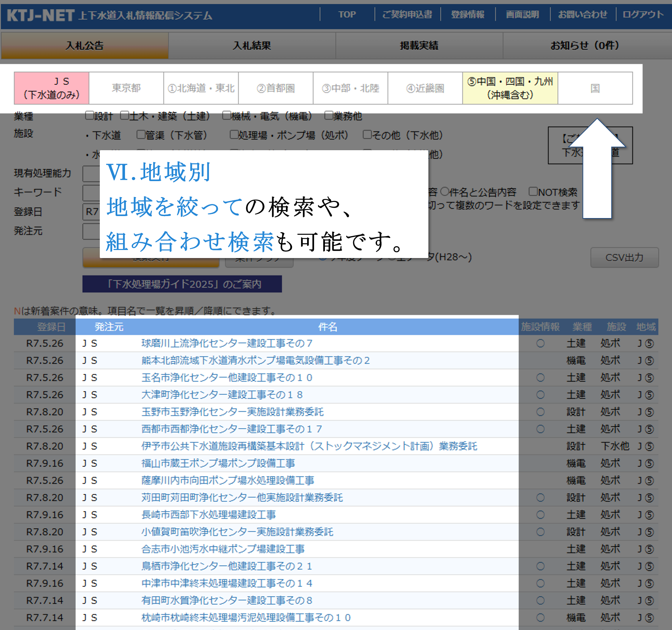The image size is (672, 630).
Task: Enable the 設計 business type checkbox
Action: point(89,116)
